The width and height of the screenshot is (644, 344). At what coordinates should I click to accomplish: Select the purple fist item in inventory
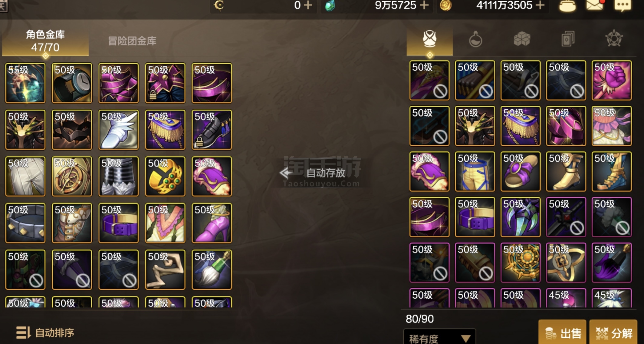coord(612,80)
